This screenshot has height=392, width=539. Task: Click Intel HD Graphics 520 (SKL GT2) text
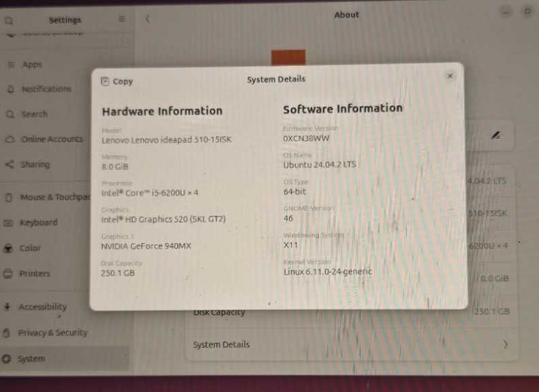pos(163,219)
